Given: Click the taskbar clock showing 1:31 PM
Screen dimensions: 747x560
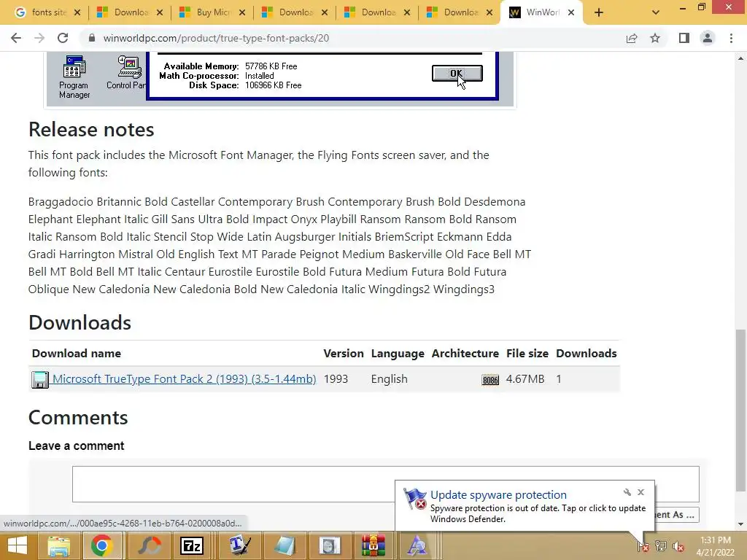Looking at the screenshot, I should click(716, 545).
